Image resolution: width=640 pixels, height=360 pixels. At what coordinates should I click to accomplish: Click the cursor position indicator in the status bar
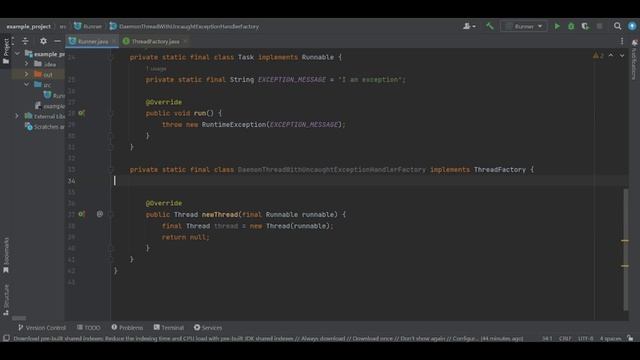coord(547,338)
